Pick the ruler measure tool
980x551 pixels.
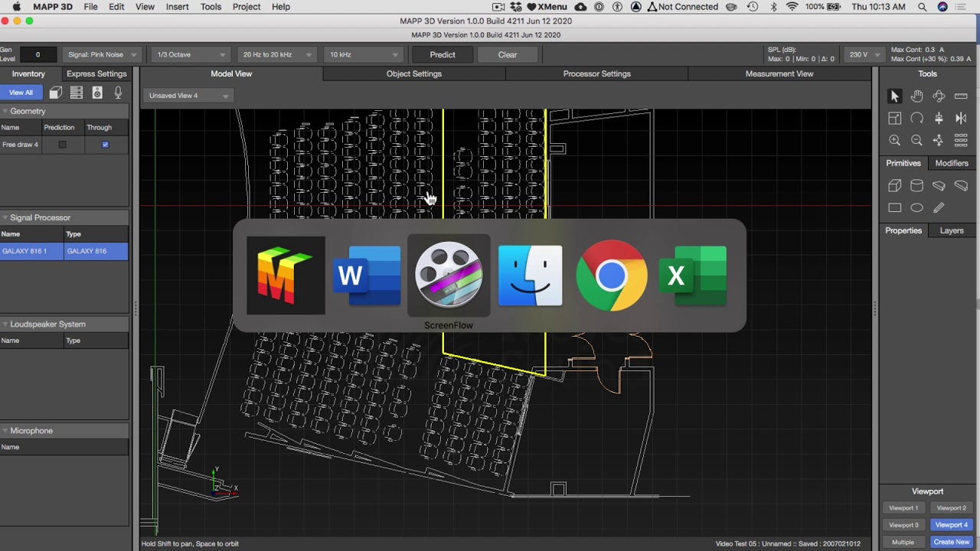click(961, 96)
